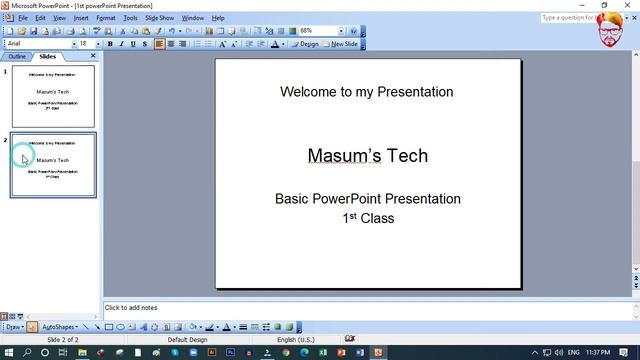640x360 pixels.
Task: Open the Slide Show menu
Action: pyautogui.click(x=160, y=18)
